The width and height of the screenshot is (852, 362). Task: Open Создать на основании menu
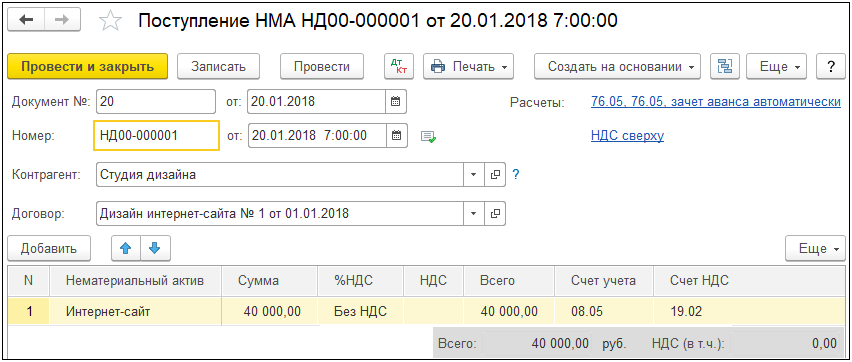click(x=618, y=66)
